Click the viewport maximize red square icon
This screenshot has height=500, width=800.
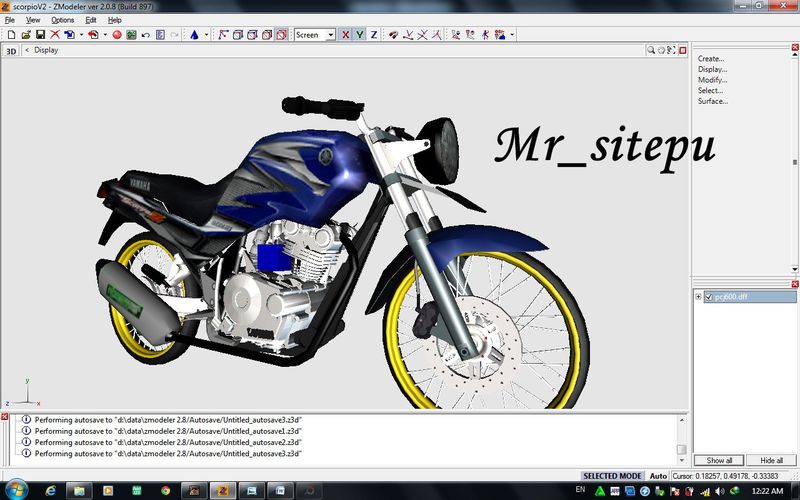click(x=683, y=50)
